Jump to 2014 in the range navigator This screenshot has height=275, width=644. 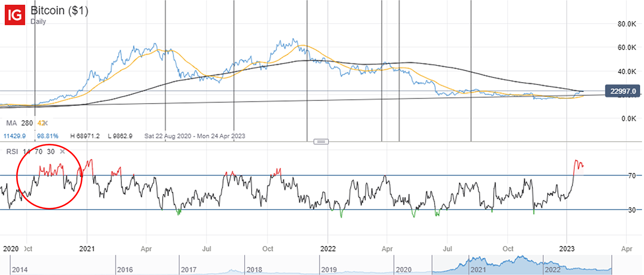pos(21,269)
